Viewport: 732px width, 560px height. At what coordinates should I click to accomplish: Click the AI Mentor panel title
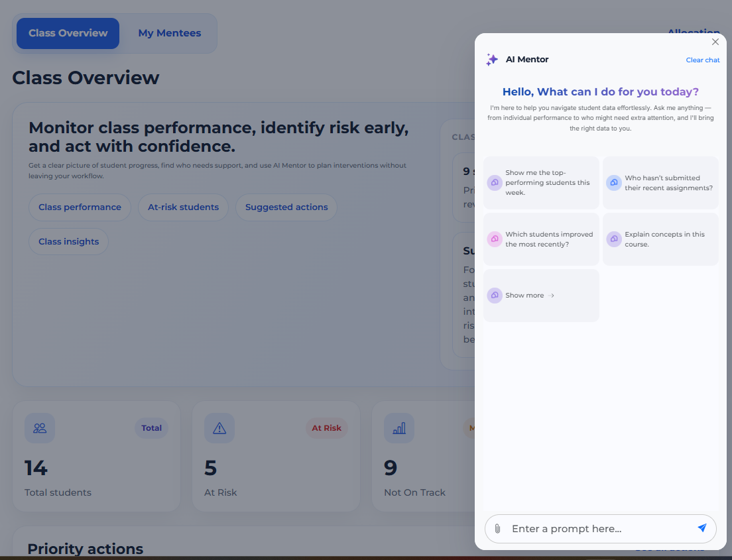pyautogui.click(x=527, y=59)
